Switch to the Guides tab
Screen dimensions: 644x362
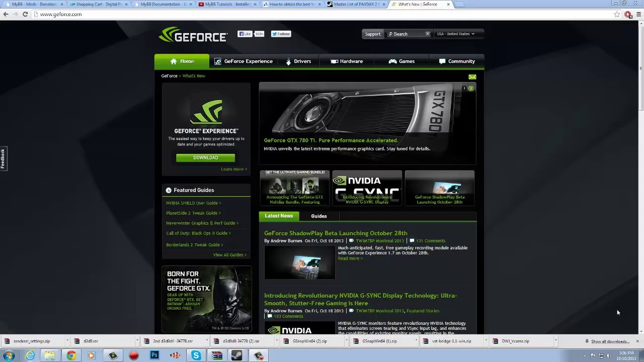pyautogui.click(x=319, y=216)
